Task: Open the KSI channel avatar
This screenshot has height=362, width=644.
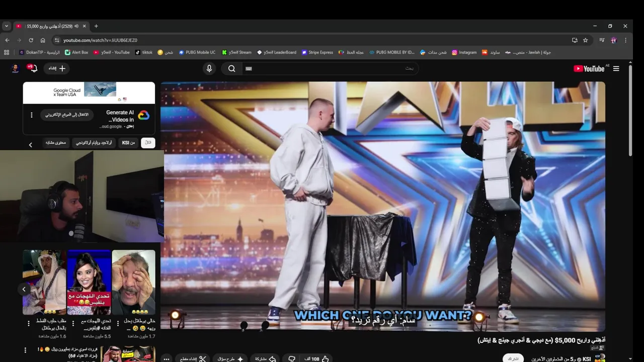Action: 600,358
